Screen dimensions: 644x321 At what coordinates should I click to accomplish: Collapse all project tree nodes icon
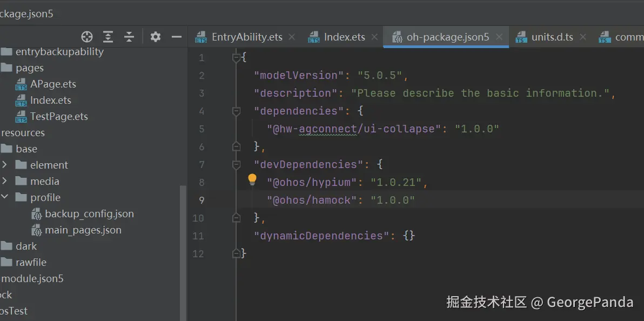point(129,37)
